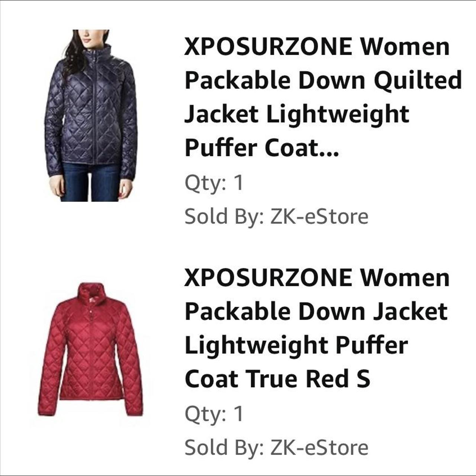Click the truncated 'Puffer Coat...' text

pos(261,148)
